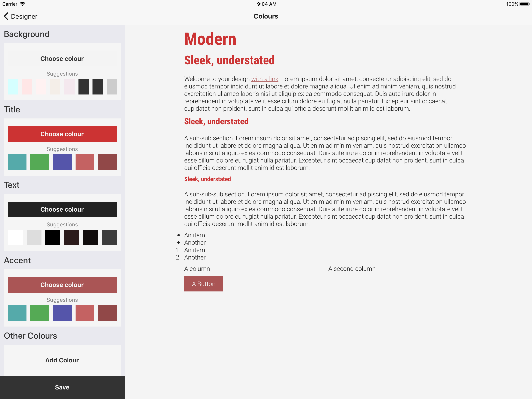
Task: Navigate back using Designer arrow
Action: tap(6, 16)
